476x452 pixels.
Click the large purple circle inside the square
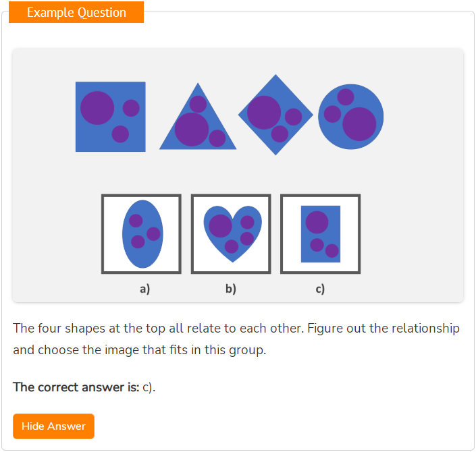tap(97, 108)
